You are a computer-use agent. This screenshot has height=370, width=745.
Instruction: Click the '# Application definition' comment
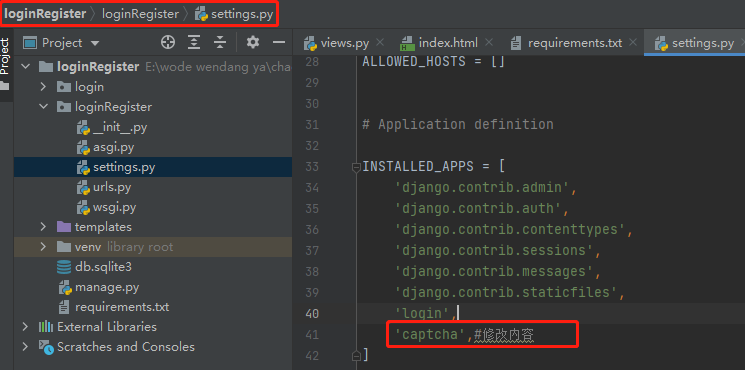(458, 125)
